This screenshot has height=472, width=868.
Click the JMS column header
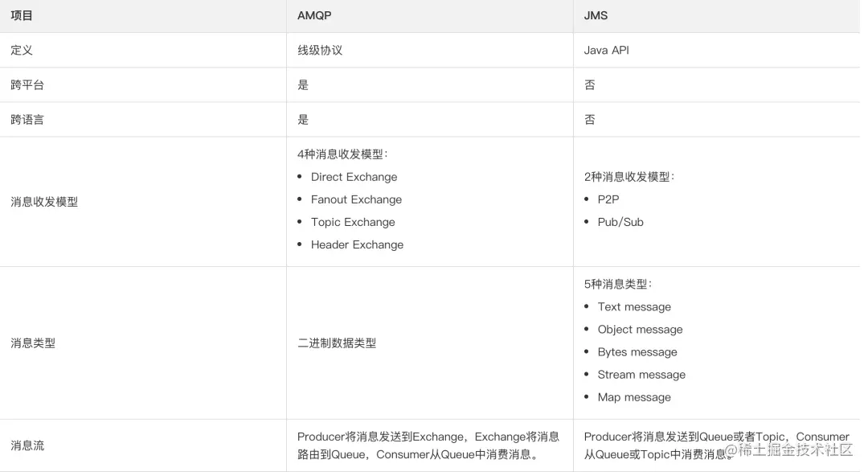point(596,15)
